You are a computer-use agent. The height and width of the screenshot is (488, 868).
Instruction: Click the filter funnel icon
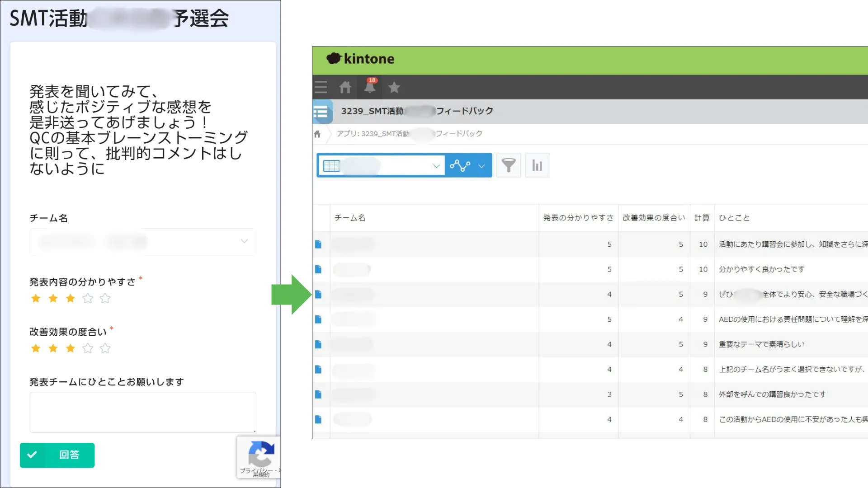pos(508,165)
